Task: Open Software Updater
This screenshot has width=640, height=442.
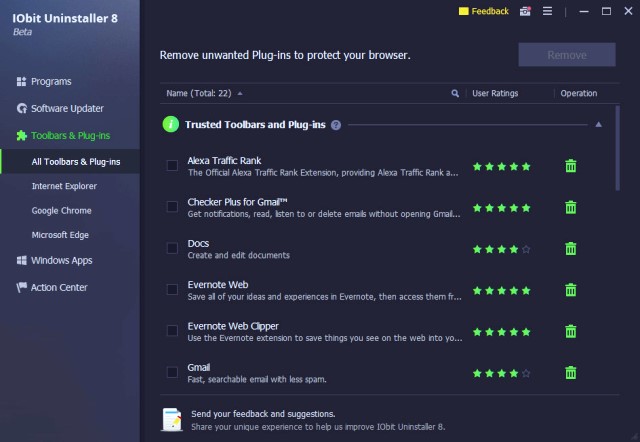Action: tap(60, 109)
